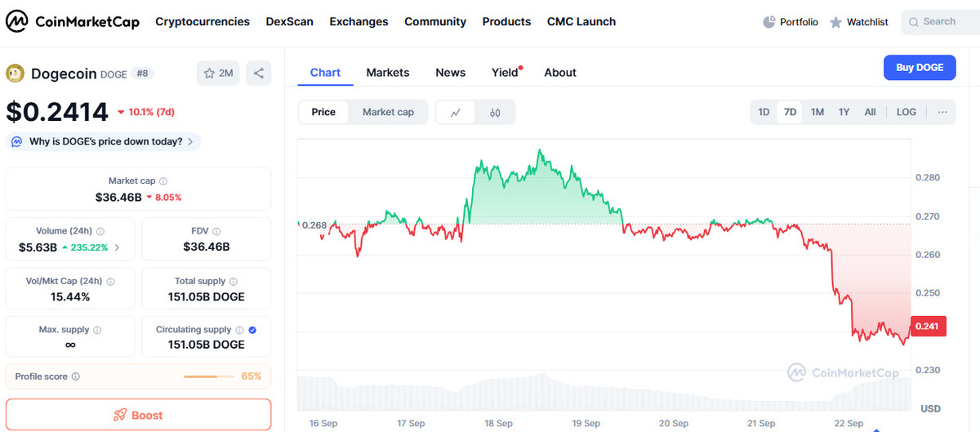The width and height of the screenshot is (980, 432).
Task: Click the verified circulating supply badge
Action: pyautogui.click(x=252, y=330)
